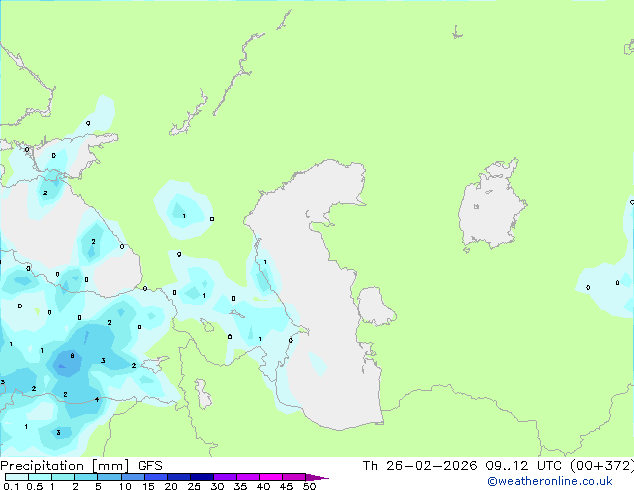The image size is (634, 490).
Task: Click the 0.1–0.5 mm palest legend swatch
Action: tap(17, 477)
